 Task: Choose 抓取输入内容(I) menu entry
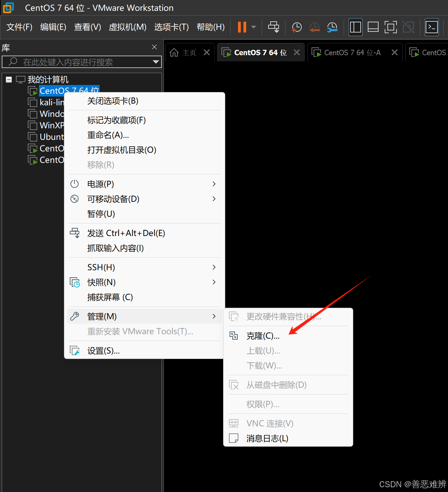coord(145,248)
